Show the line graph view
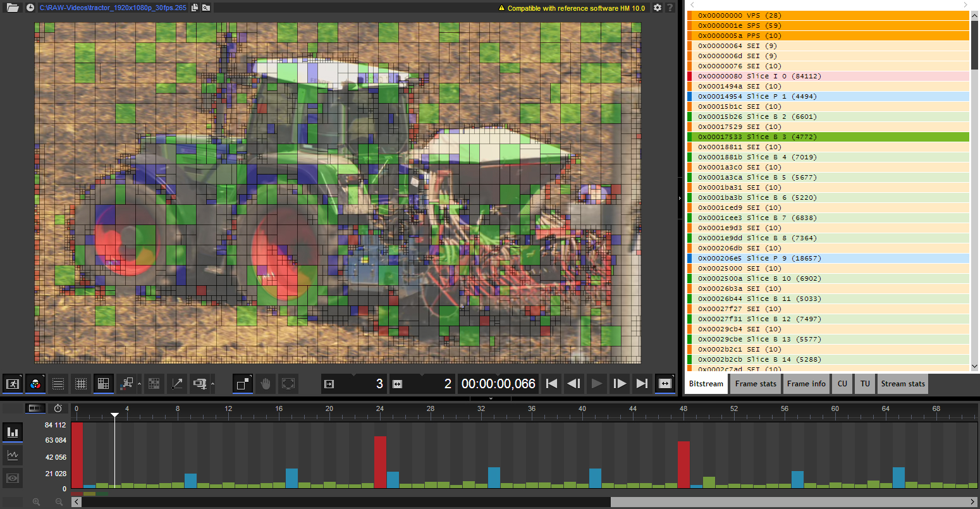The height and width of the screenshot is (509, 980). [12, 455]
